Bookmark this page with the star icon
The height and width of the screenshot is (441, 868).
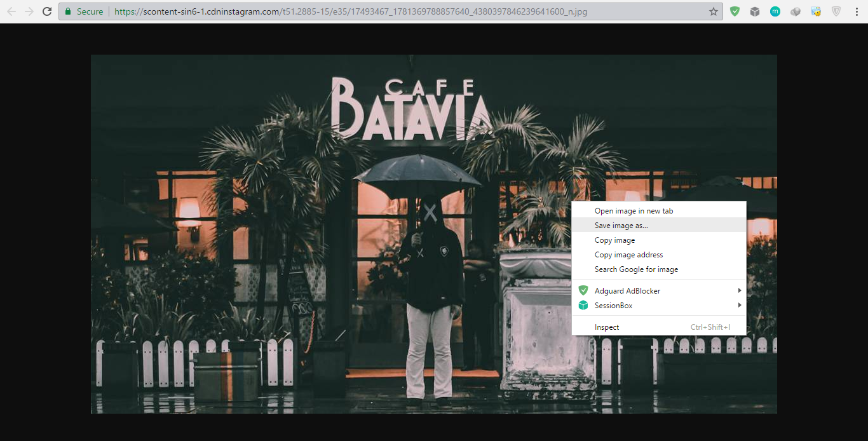(713, 11)
